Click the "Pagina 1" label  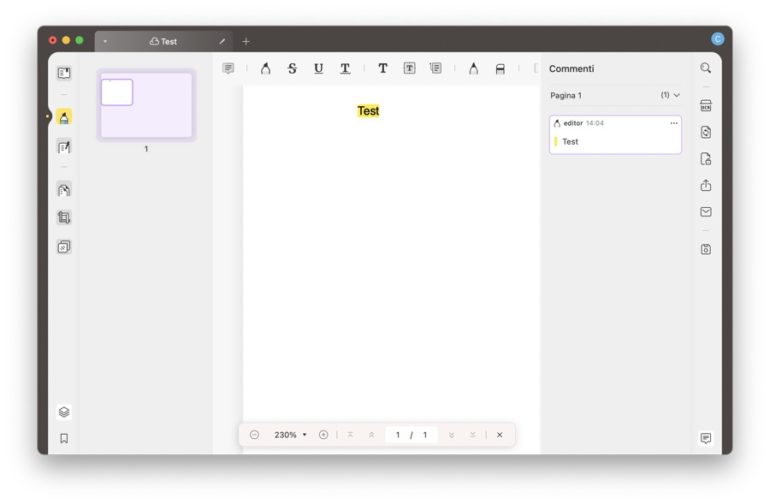[x=566, y=95]
